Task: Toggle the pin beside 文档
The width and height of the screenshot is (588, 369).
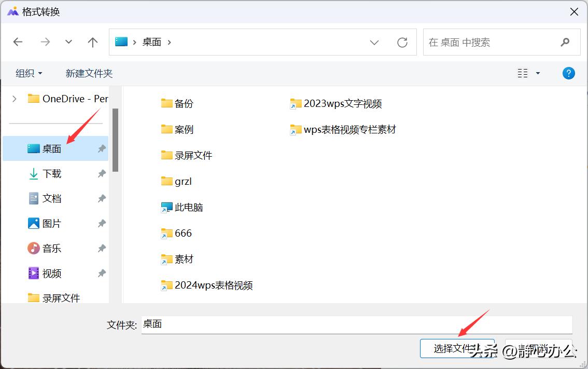Action: coord(102,199)
